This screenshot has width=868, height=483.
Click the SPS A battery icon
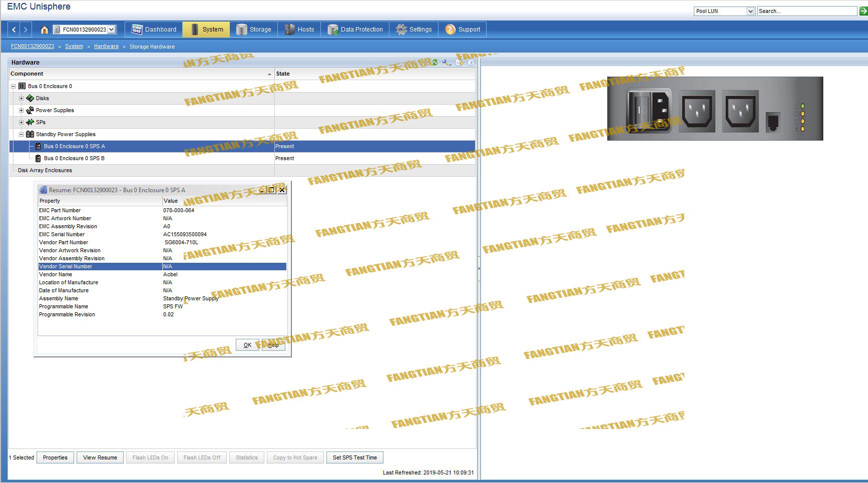coord(38,146)
